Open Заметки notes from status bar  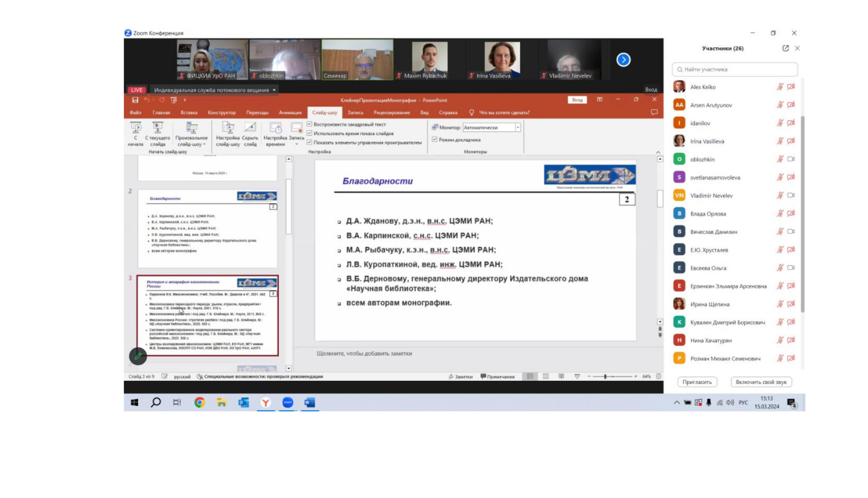point(460,377)
